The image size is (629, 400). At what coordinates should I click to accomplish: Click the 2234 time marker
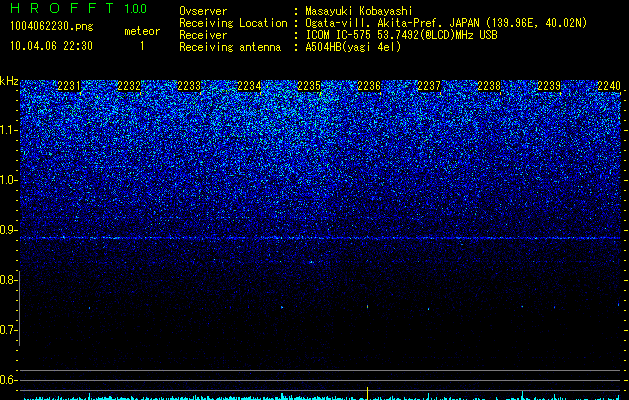(x=249, y=86)
